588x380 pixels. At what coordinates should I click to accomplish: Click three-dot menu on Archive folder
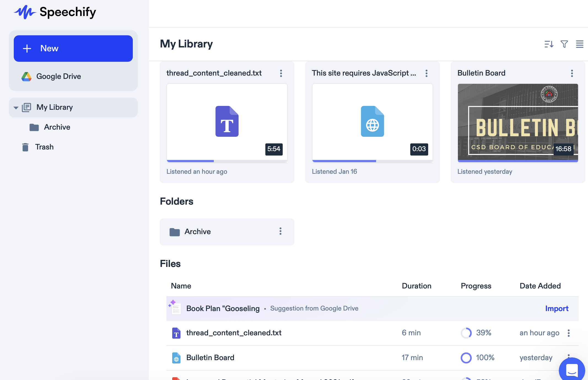click(281, 232)
